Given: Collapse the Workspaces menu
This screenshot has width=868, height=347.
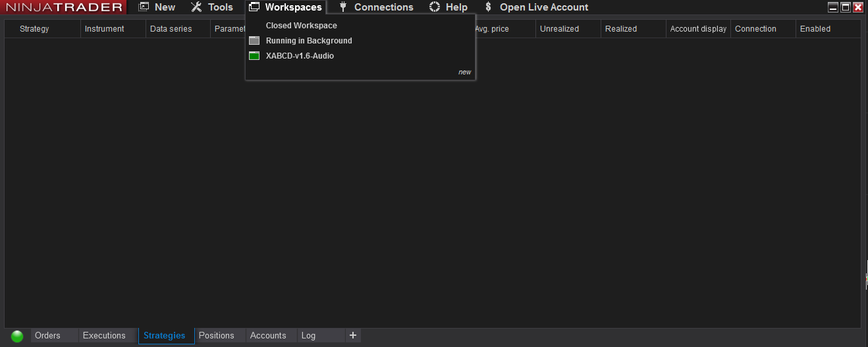Looking at the screenshot, I should point(285,7).
